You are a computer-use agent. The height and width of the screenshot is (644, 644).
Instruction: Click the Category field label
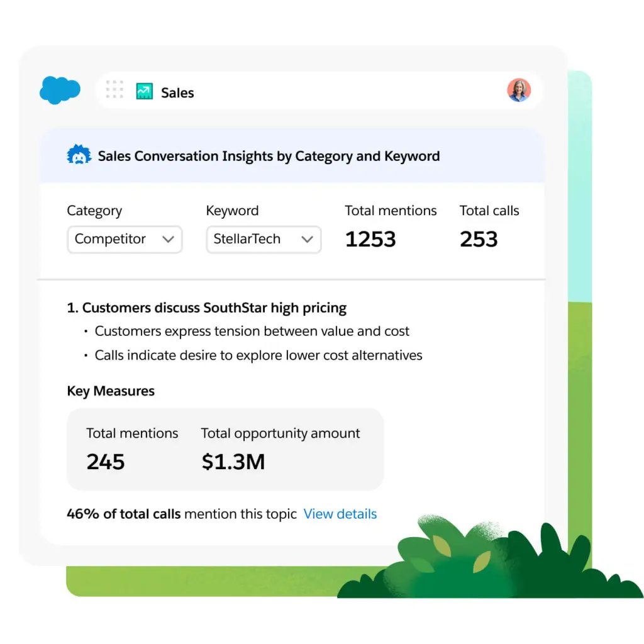[94, 211]
